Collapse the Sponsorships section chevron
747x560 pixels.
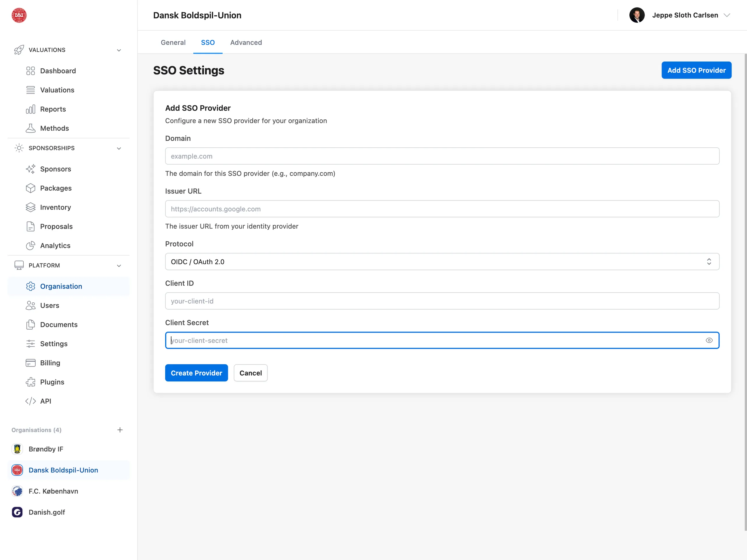(119, 149)
